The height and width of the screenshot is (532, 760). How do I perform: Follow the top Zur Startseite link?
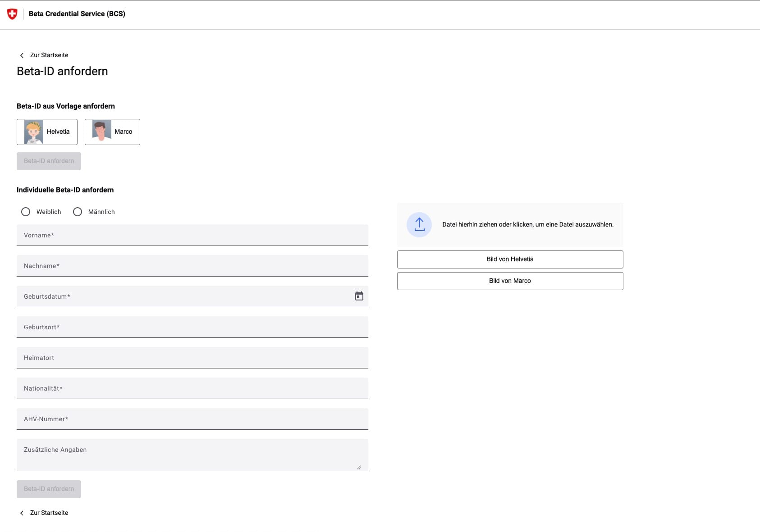tap(49, 55)
